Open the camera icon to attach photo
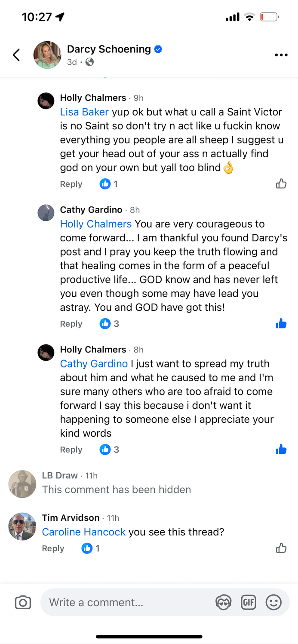Image resolution: width=298 pixels, height=644 pixels. 23,602
